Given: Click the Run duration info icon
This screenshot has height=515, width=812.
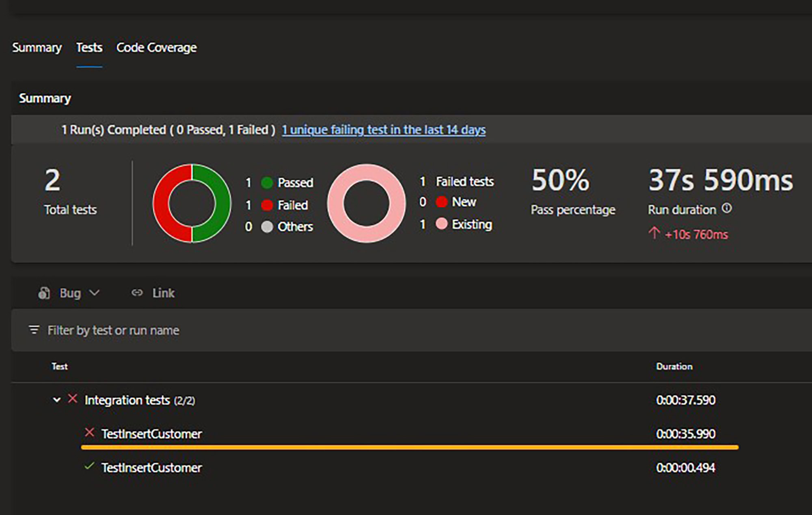Looking at the screenshot, I should tap(727, 209).
